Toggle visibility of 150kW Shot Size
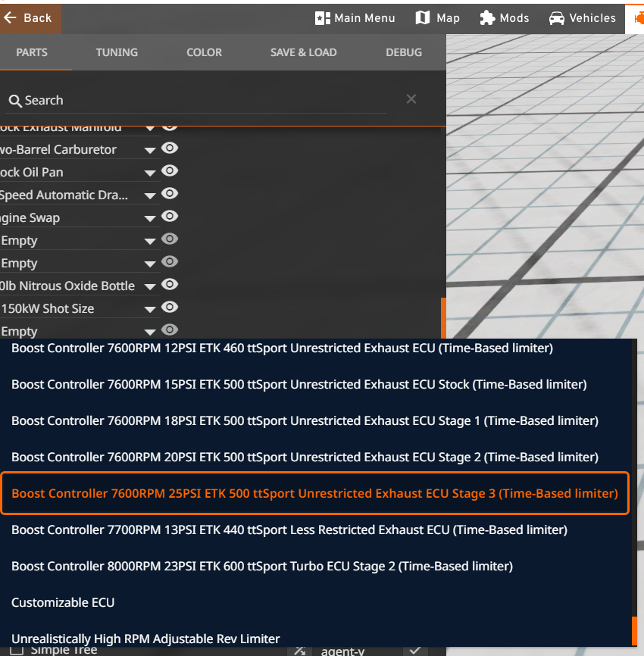 point(170,307)
